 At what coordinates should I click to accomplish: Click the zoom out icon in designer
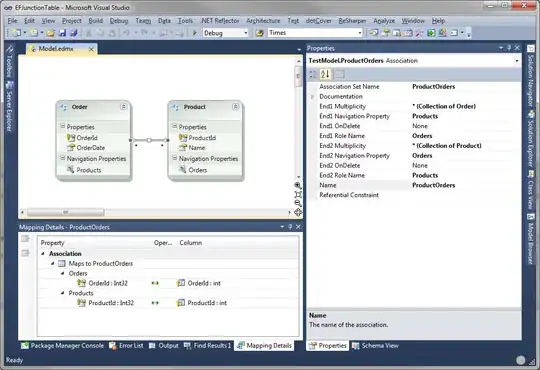298,203
